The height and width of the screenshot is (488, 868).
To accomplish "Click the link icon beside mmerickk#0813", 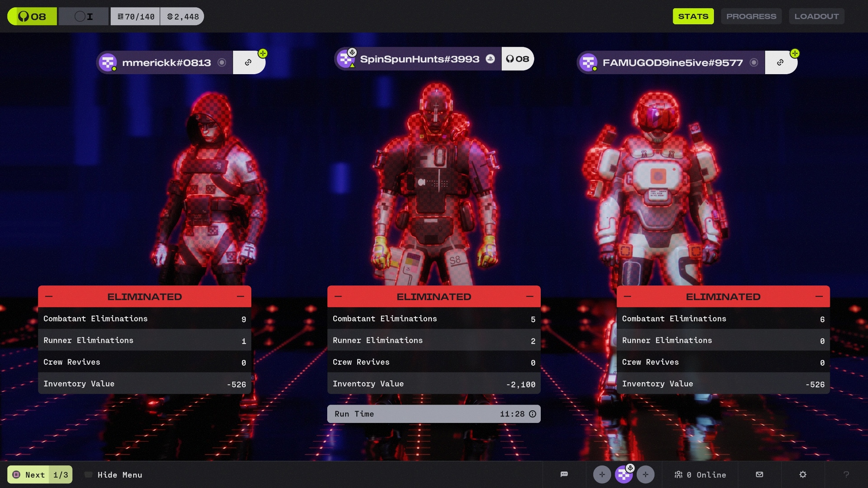I will 248,62.
